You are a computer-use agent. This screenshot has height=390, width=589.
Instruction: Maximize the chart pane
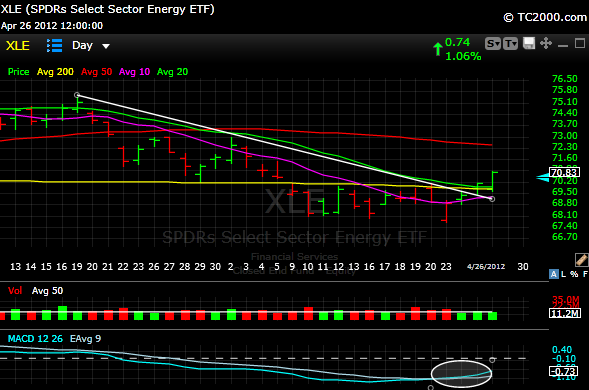580,43
